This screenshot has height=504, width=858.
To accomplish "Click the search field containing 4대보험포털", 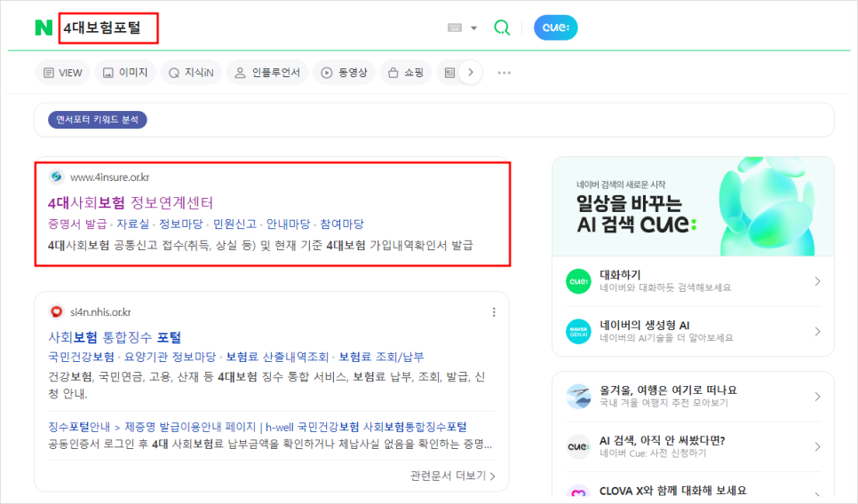I will tap(108, 28).
